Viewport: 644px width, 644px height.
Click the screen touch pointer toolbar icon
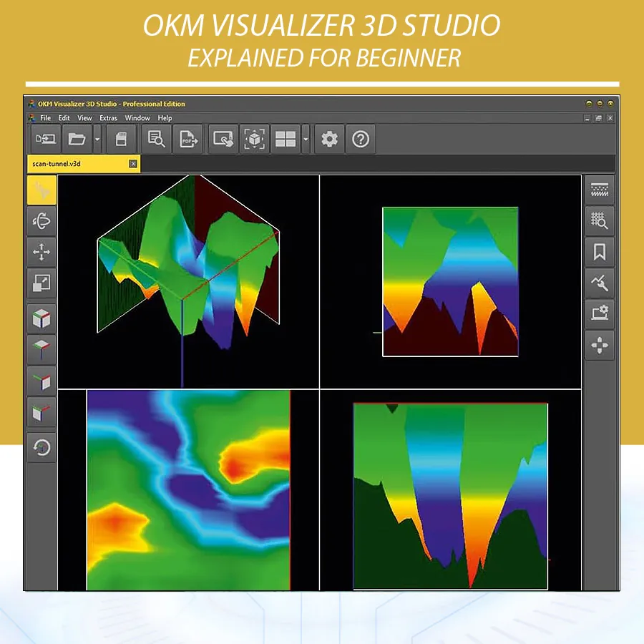[x=223, y=140]
